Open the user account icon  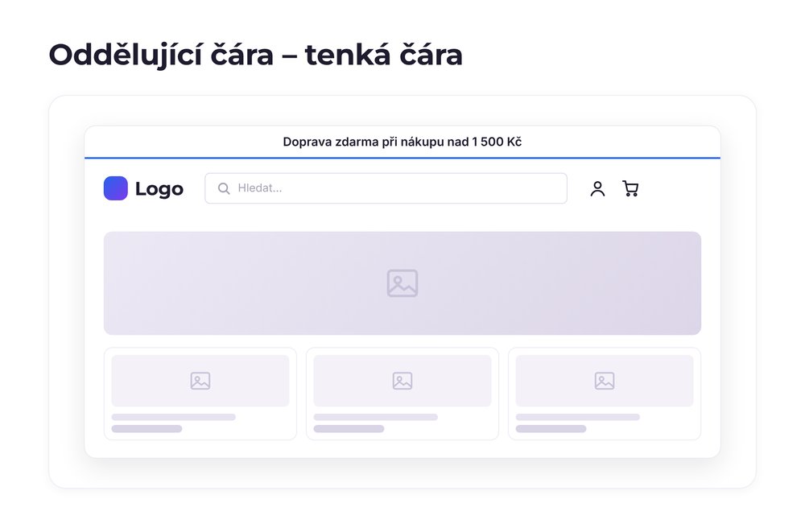click(x=597, y=188)
